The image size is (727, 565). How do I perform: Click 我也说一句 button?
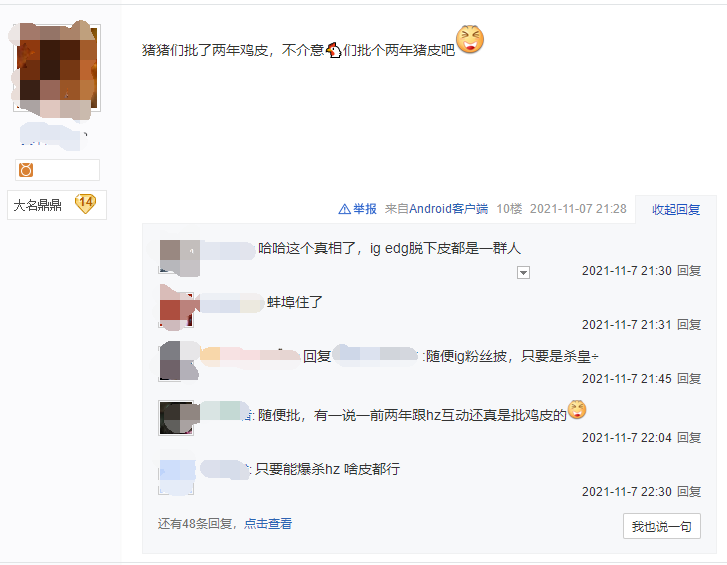coord(662,526)
